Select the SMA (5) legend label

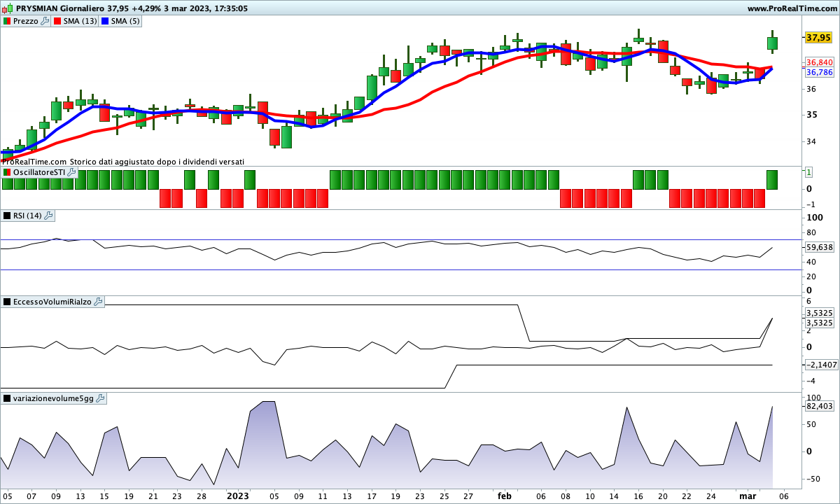point(126,21)
